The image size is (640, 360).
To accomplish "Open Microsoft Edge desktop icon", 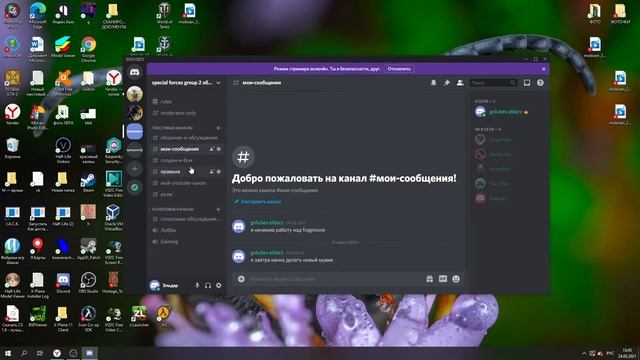I will tap(38, 16).
